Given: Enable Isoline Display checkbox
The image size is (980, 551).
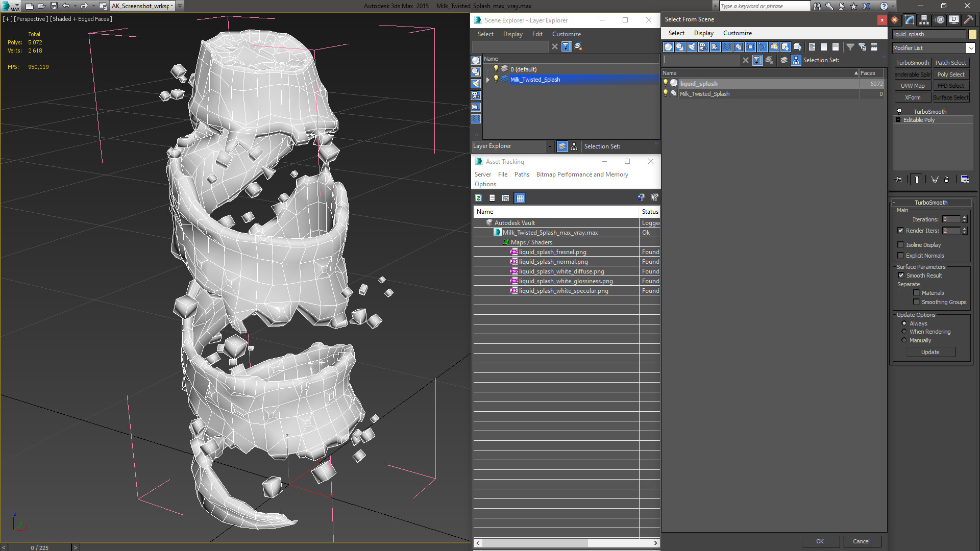Looking at the screenshot, I should click(x=901, y=245).
